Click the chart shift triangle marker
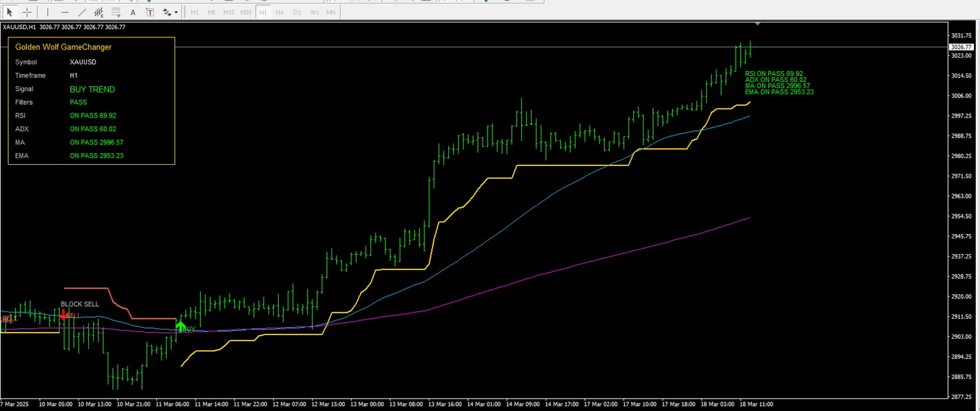980x411 pixels. pos(758,24)
